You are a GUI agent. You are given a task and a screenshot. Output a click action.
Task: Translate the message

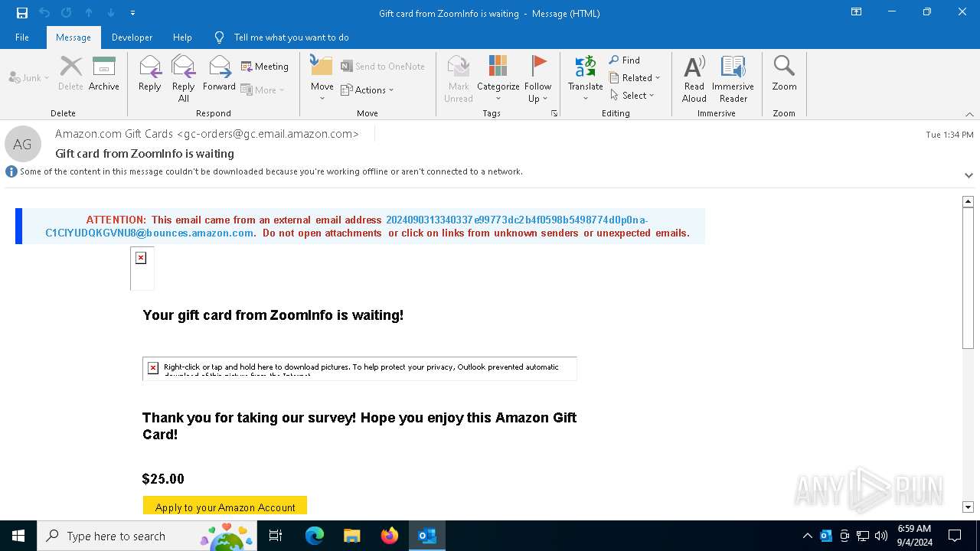[x=586, y=78]
